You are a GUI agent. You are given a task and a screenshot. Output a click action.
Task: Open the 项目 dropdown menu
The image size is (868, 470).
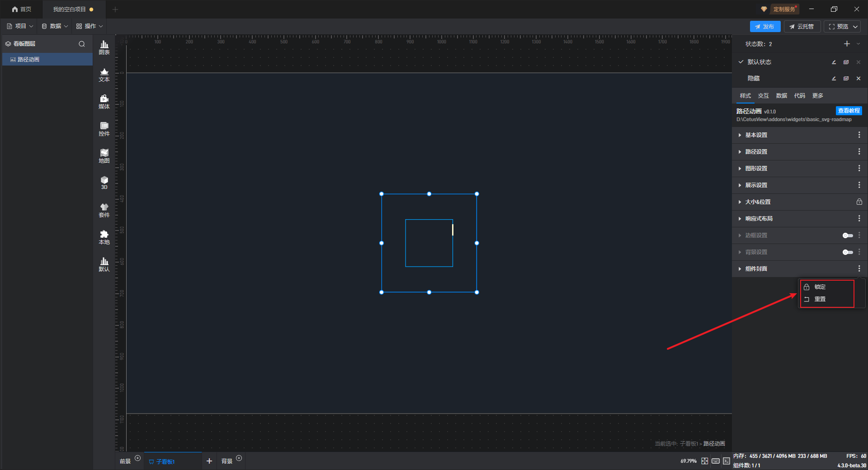tap(20, 26)
